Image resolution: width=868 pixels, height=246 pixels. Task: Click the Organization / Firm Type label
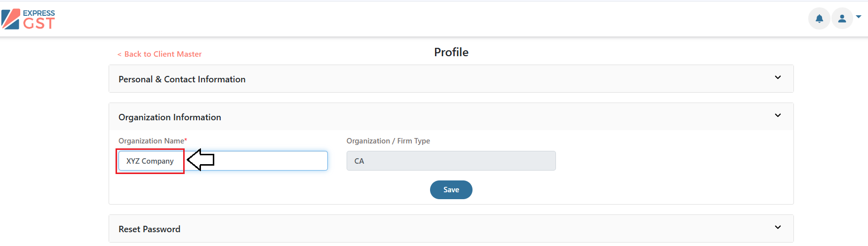pos(388,141)
